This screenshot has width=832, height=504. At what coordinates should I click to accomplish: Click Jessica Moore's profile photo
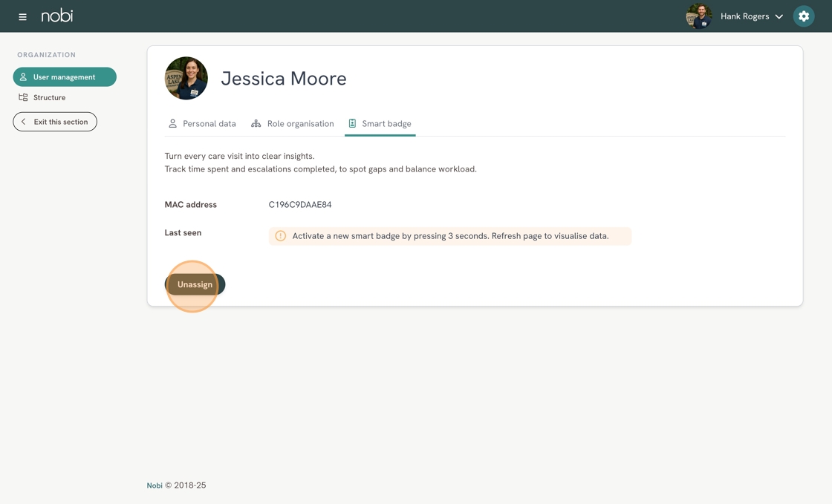click(x=186, y=78)
